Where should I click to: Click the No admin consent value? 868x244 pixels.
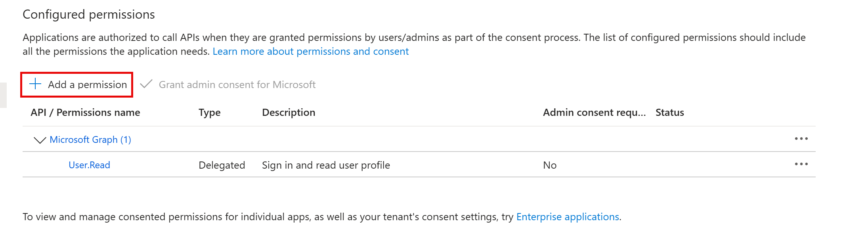[550, 165]
